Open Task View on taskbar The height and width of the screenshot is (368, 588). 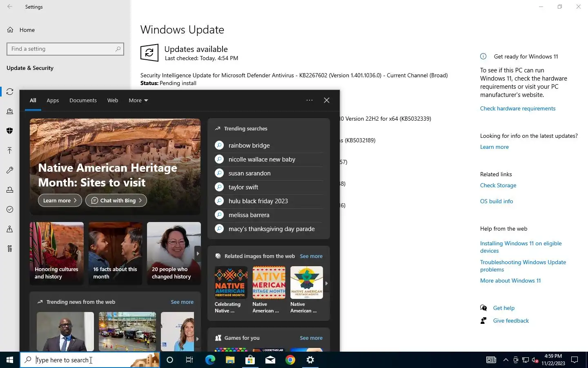[189, 360]
